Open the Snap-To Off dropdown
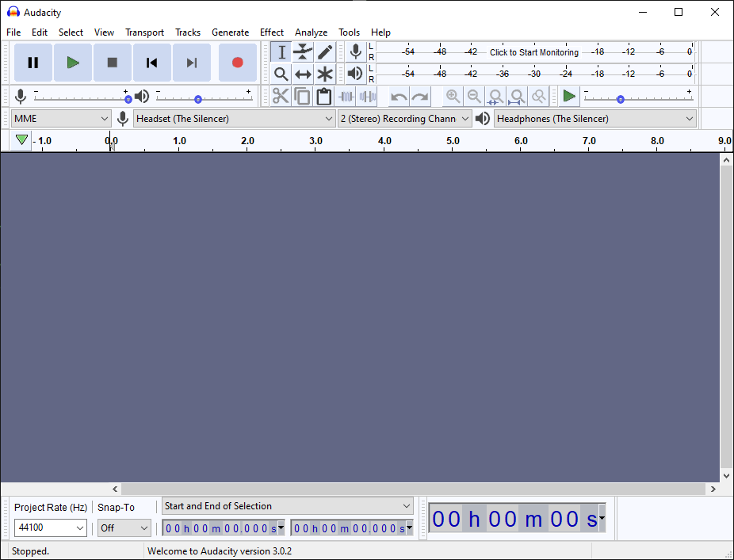 124,528
